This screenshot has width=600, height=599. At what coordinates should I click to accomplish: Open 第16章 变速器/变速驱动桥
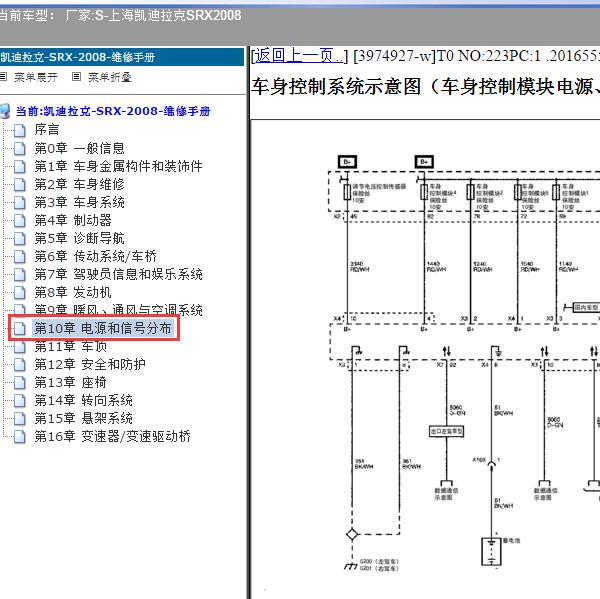112,436
